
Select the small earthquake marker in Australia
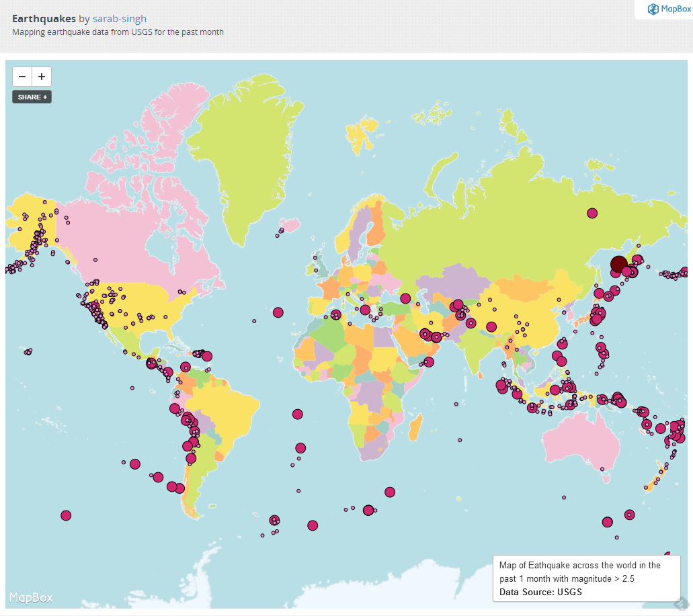[x=603, y=469]
